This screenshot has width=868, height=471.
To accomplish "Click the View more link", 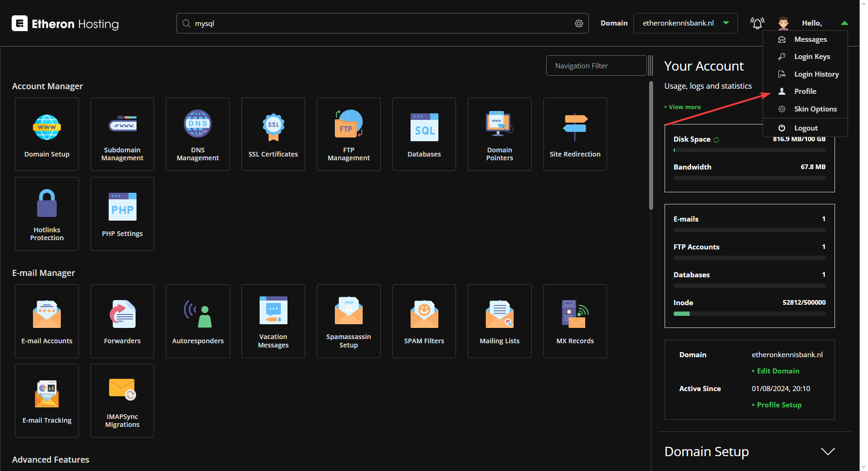I will pos(685,107).
